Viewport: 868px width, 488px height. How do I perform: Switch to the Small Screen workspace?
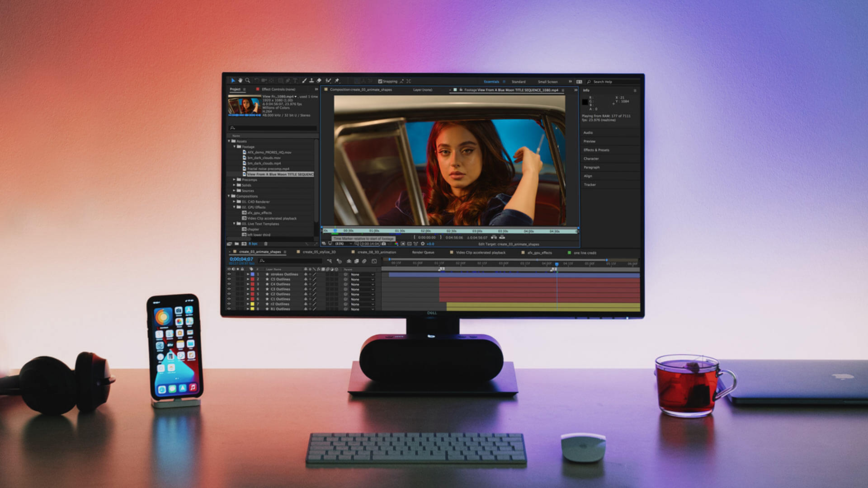[x=547, y=82]
